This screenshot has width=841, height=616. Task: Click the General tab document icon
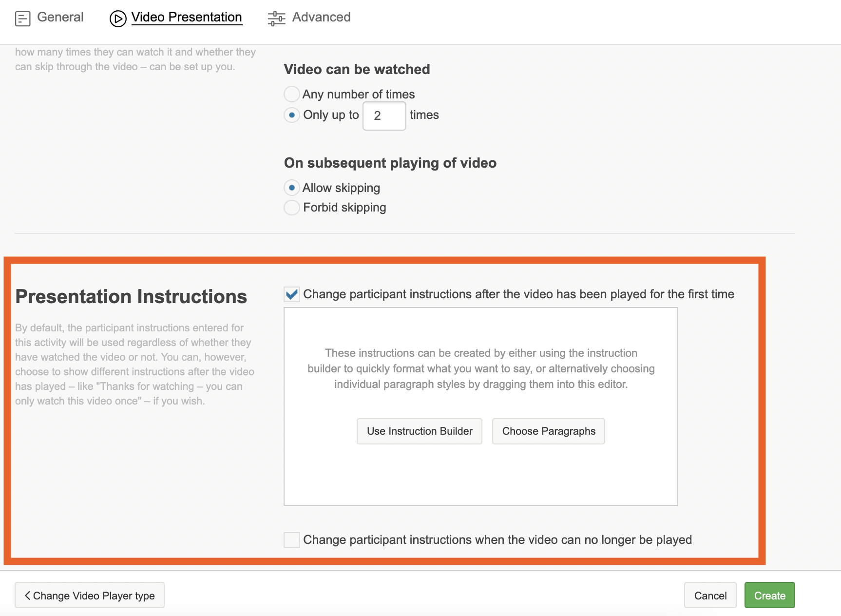(x=22, y=19)
